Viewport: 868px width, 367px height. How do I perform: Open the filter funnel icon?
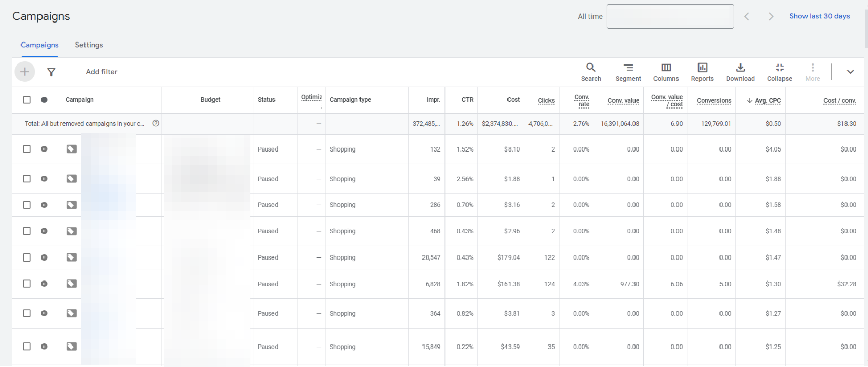pyautogui.click(x=51, y=72)
